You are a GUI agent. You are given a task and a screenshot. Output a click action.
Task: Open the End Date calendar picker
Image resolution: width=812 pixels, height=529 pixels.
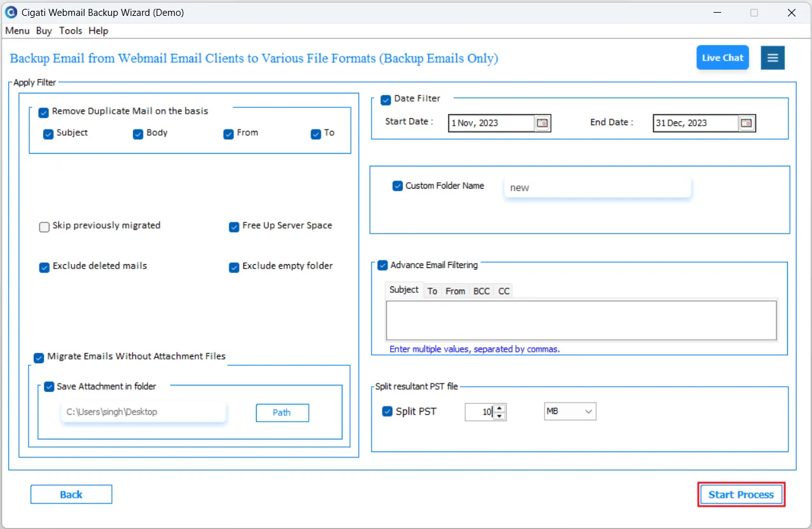pyautogui.click(x=747, y=123)
